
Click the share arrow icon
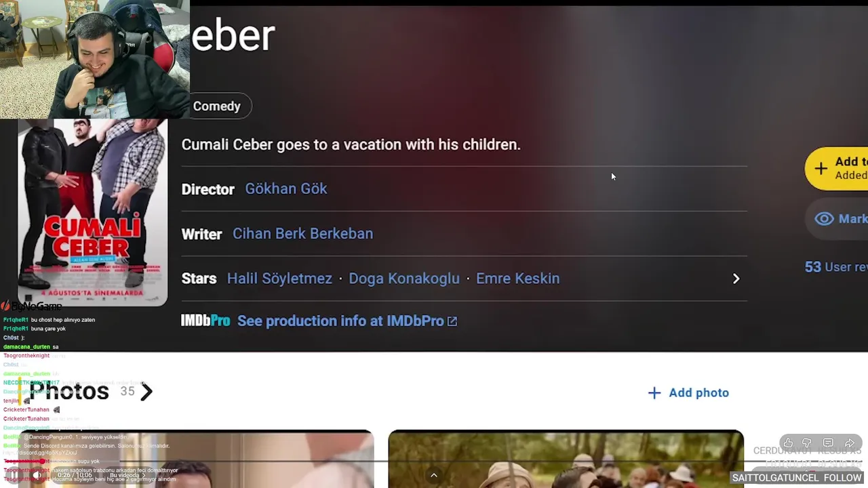tap(850, 443)
